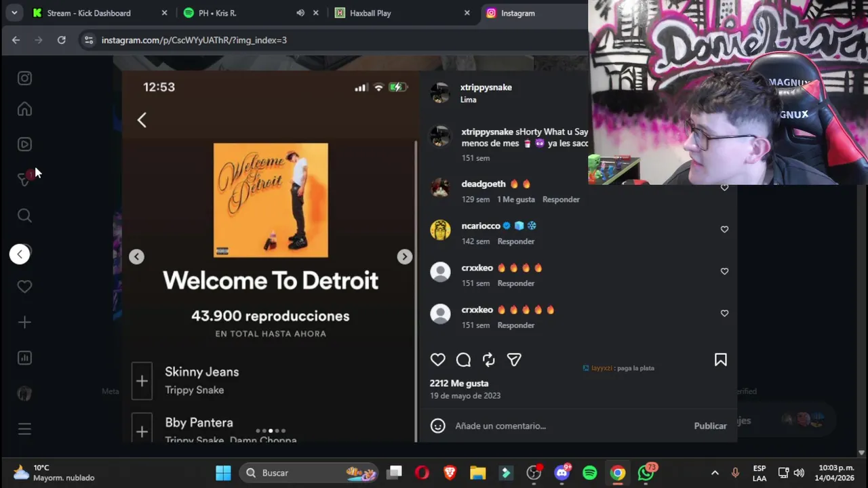Go to Instagram Home via the sidebar house icon
The image size is (868, 488).
pos(24,109)
